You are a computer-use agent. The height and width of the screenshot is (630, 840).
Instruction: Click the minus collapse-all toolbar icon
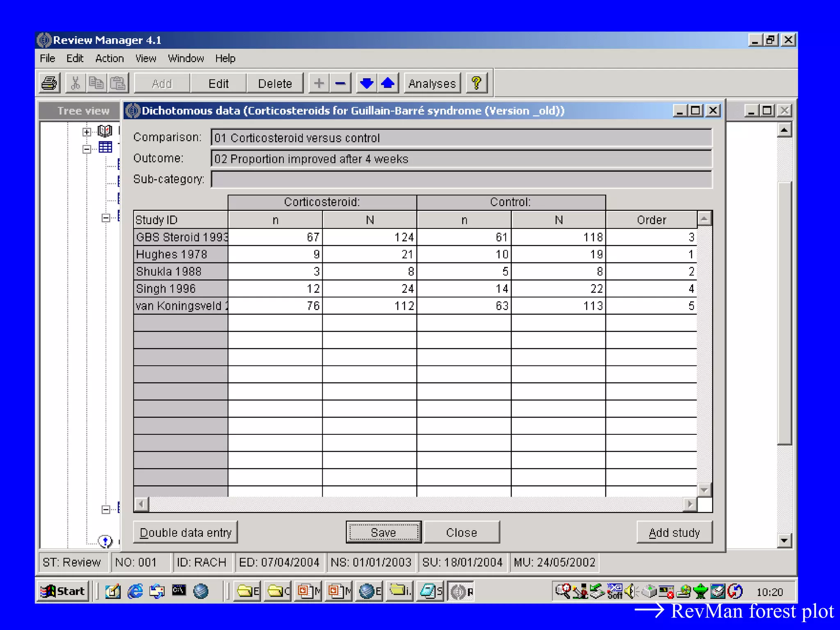click(340, 83)
